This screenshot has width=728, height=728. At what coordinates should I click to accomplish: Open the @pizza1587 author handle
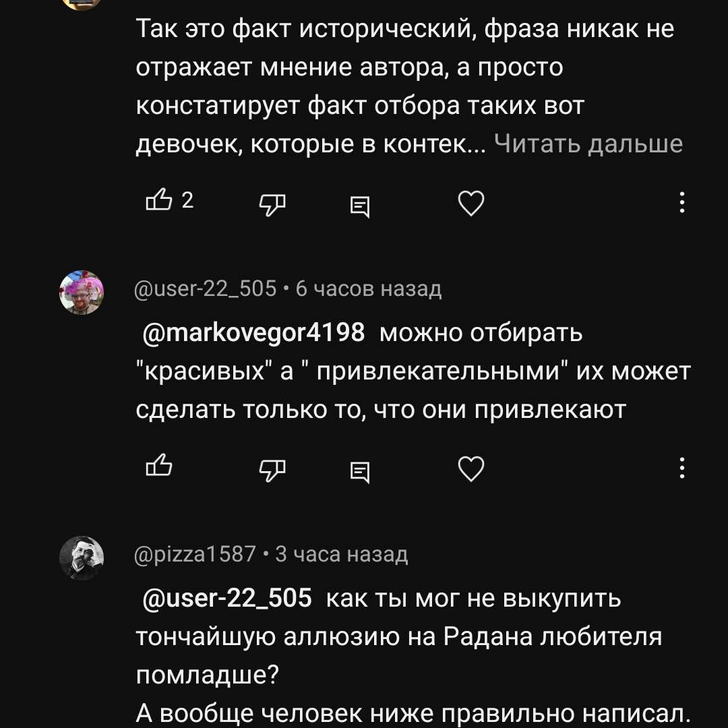click(195, 554)
